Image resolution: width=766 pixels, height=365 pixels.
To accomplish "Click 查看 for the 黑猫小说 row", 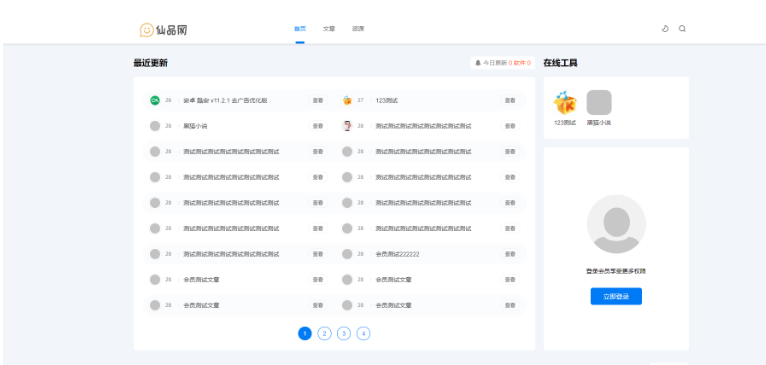I will 318,126.
